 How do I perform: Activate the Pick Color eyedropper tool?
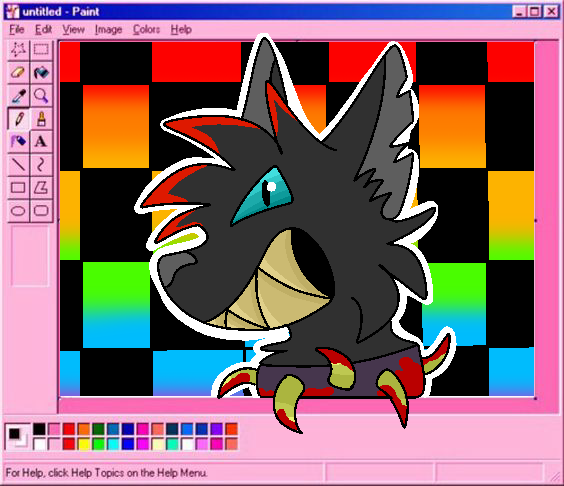tap(18, 95)
